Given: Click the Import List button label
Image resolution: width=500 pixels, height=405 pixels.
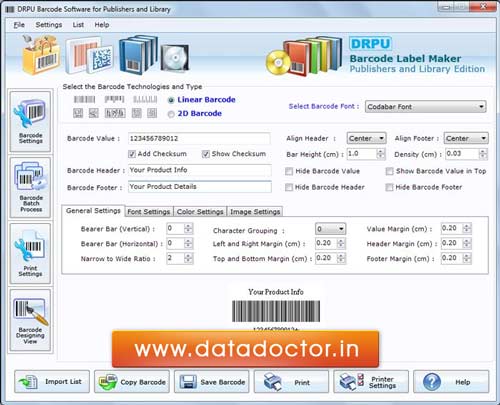Looking at the screenshot, I should click(63, 382).
